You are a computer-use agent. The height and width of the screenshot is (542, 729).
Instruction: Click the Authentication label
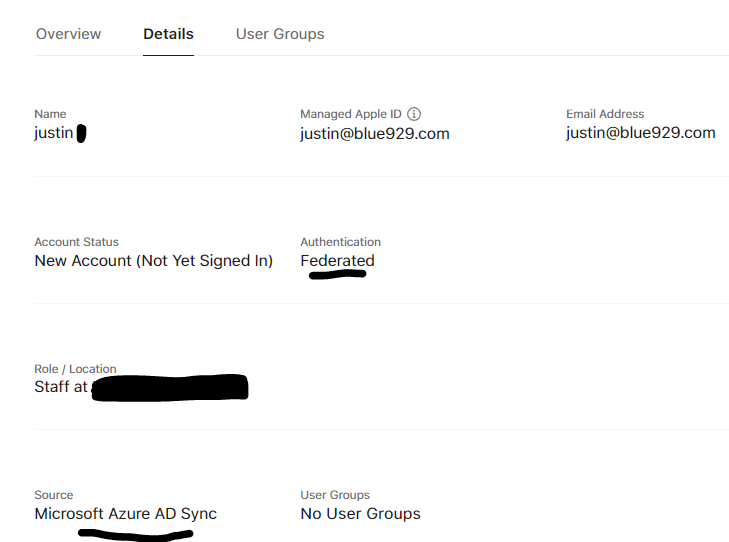point(340,242)
